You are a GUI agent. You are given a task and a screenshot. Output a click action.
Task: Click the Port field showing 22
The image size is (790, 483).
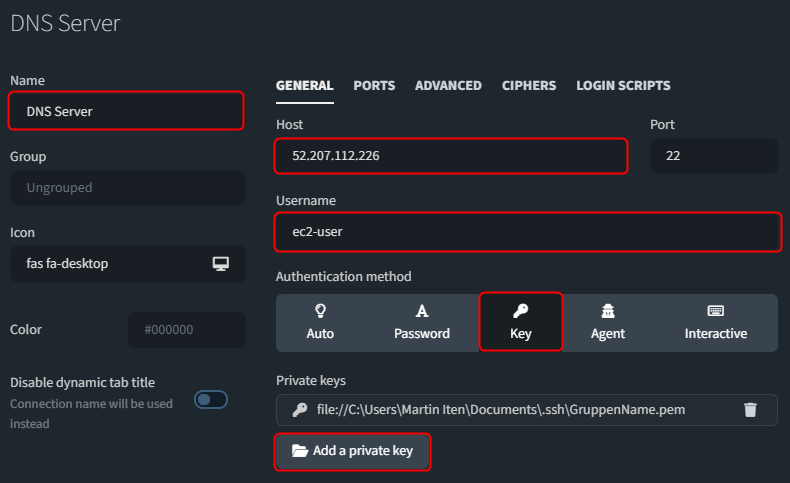(x=713, y=156)
